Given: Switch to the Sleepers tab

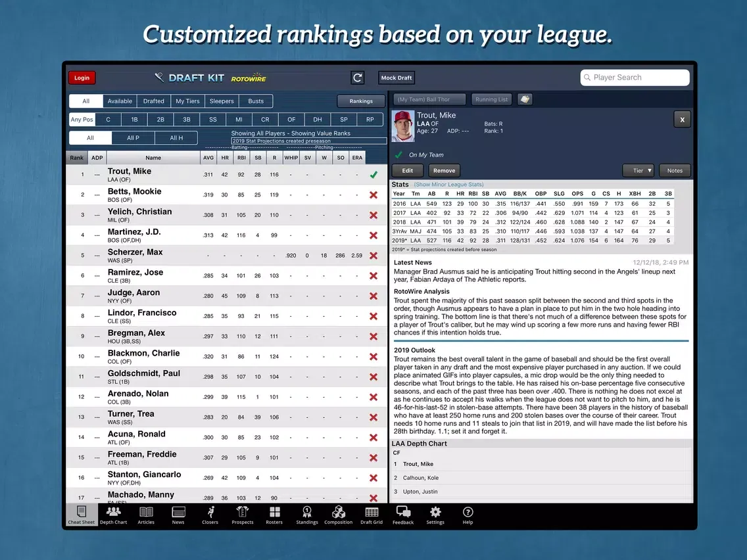Looking at the screenshot, I should point(222,101).
